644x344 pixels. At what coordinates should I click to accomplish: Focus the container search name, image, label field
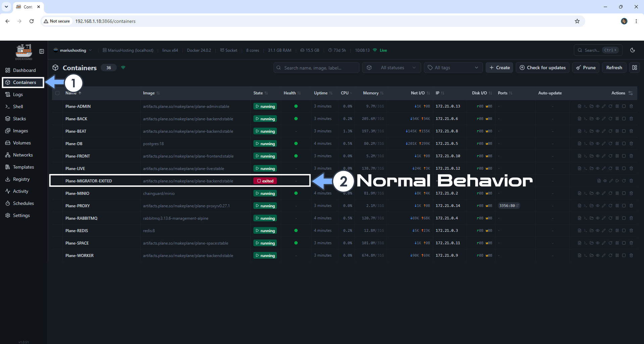(x=316, y=68)
